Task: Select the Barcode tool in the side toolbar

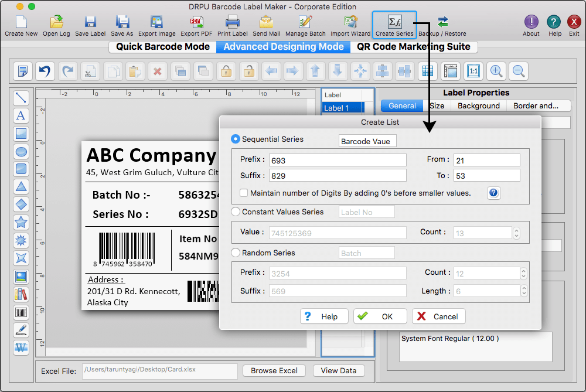Action: [x=21, y=312]
